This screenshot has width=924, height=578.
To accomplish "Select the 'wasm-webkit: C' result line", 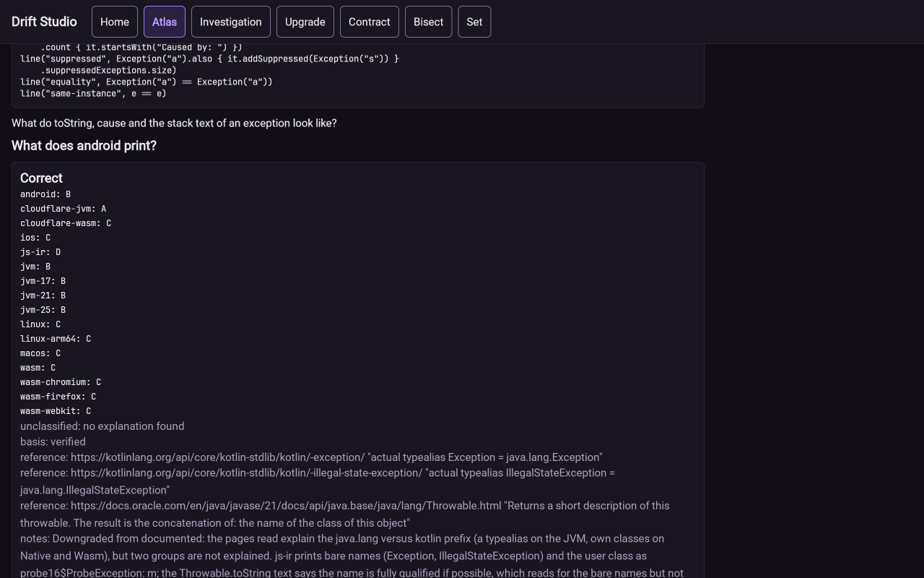I will click(56, 411).
